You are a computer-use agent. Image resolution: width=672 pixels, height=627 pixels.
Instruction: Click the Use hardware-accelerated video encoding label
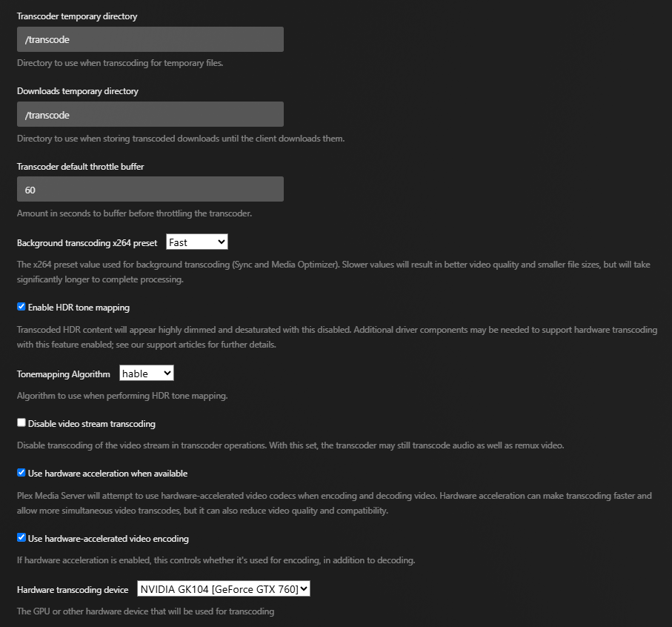(108, 539)
